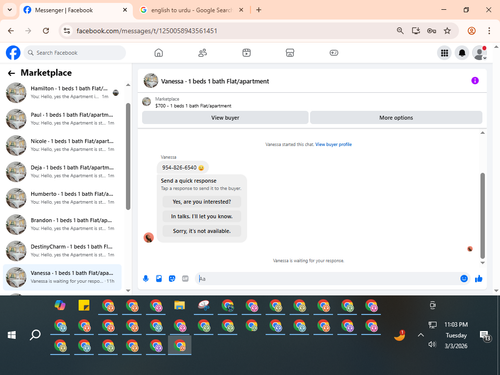
Task: Open a new browser tab
Action: pos(259,10)
